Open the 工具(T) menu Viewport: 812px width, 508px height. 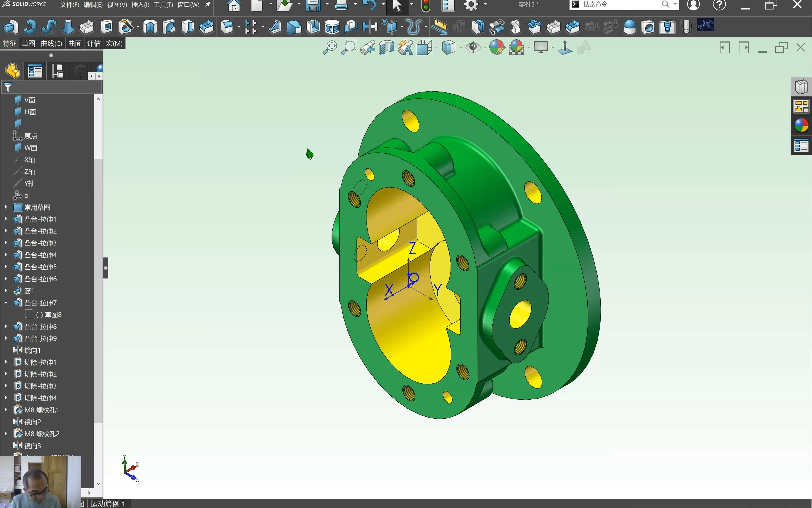pos(163,5)
